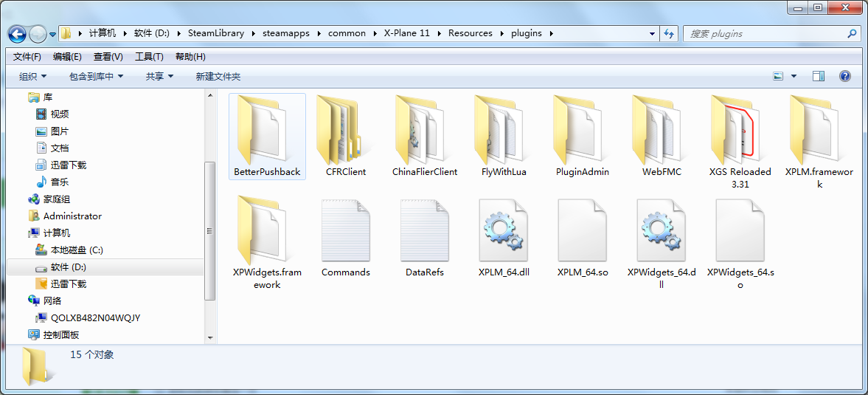The height and width of the screenshot is (395, 868).
Task: Select 控制面板 in the sidebar
Action: 53,335
